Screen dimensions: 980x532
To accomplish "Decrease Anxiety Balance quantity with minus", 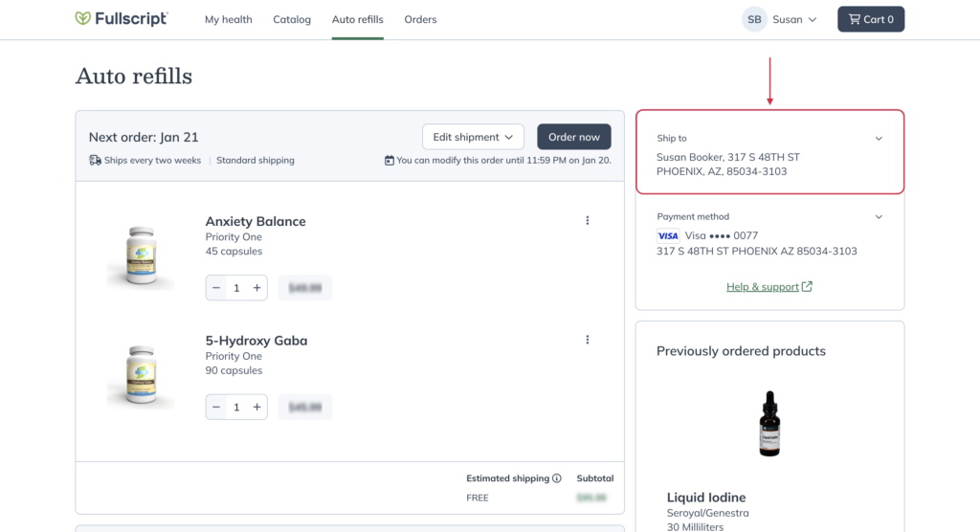I will (216, 288).
